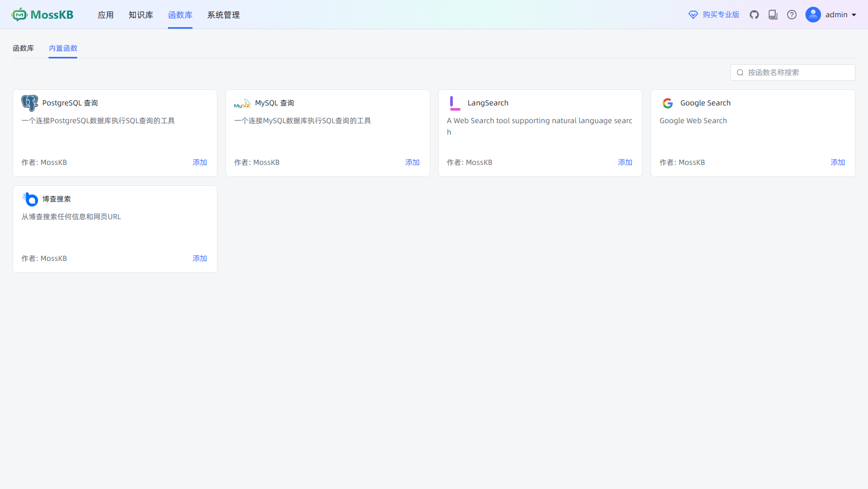The image size is (868, 489).
Task: Open the GitHub repository icon
Action: (x=754, y=15)
